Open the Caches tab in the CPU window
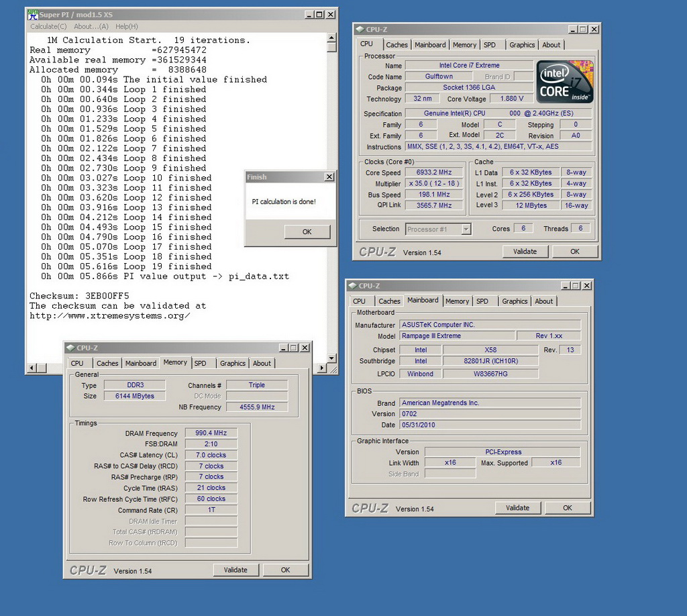 [x=397, y=45]
